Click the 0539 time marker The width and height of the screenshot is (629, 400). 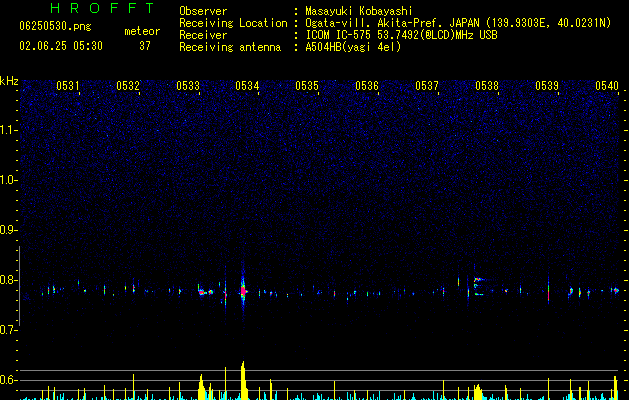pyautogui.click(x=547, y=86)
